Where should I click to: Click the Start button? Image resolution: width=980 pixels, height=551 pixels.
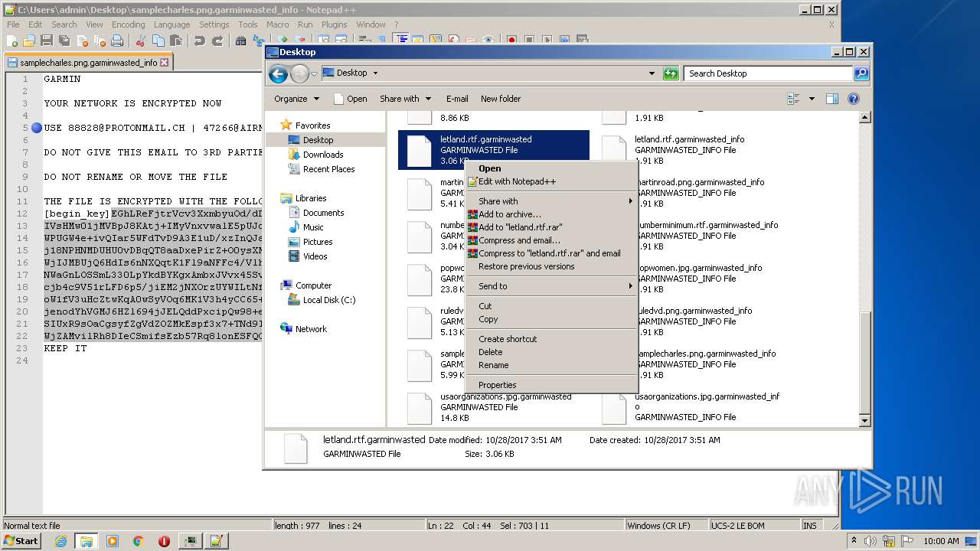click(x=21, y=541)
